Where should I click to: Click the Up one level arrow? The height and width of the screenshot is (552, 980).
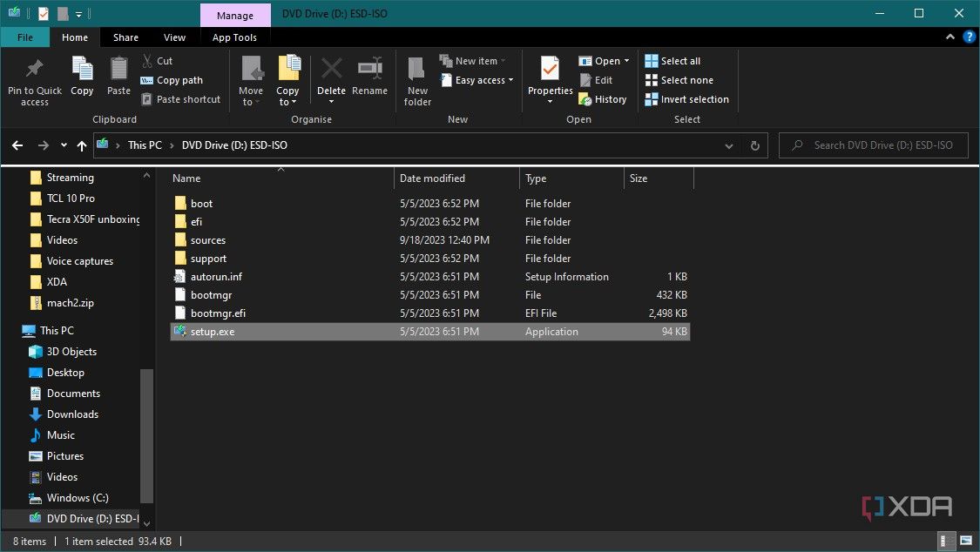point(82,145)
